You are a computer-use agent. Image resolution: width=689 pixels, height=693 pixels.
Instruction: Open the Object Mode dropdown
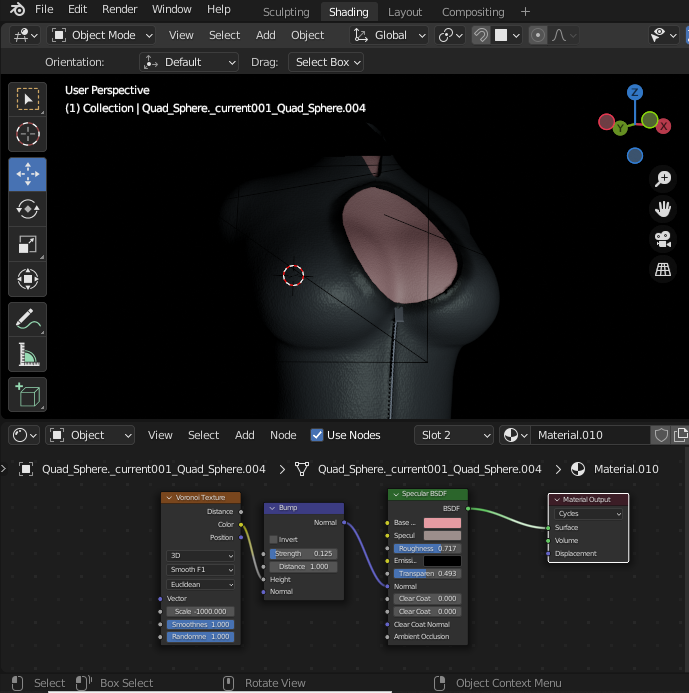tap(101, 35)
